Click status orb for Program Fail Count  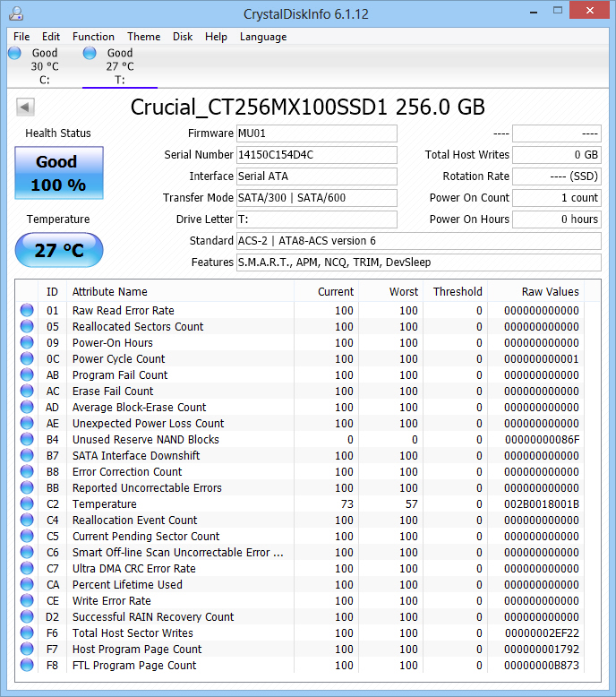click(x=27, y=374)
